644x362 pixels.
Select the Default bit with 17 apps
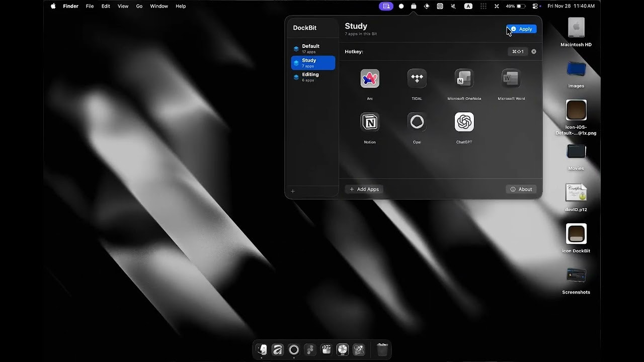click(313, 49)
